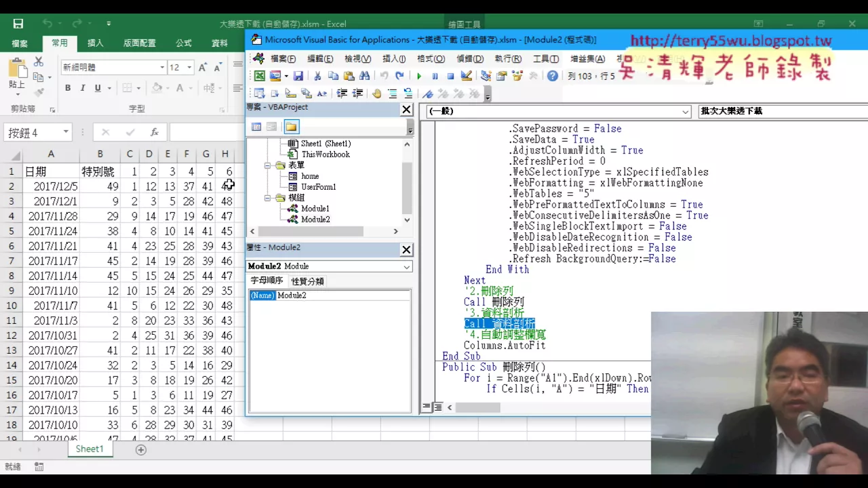The image size is (868, 488).
Task: Click Comment Block icon in edit toolbar
Action: pos(393,94)
